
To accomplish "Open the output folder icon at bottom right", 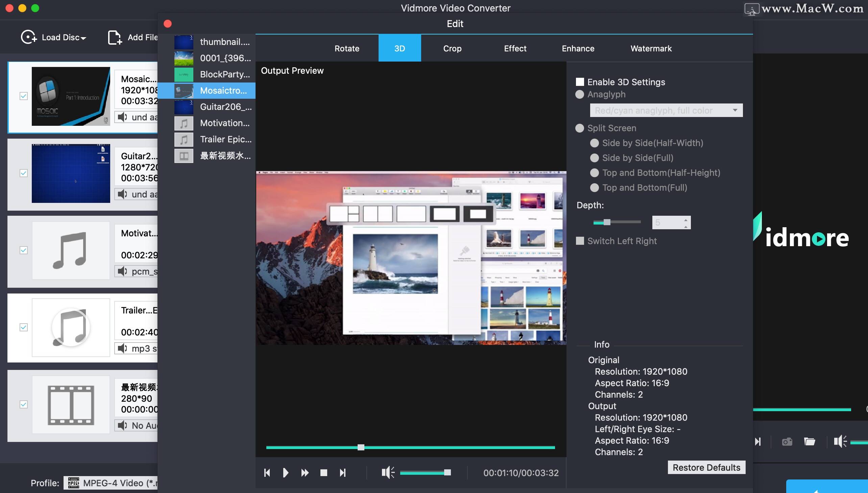I will [810, 441].
